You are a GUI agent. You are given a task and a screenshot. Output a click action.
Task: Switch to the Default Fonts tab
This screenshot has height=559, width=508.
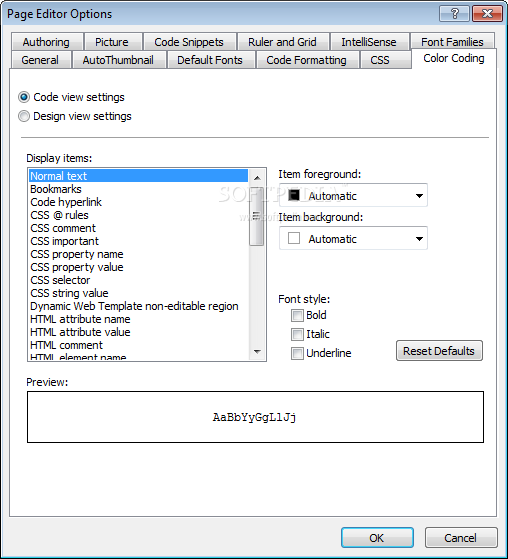210,60
